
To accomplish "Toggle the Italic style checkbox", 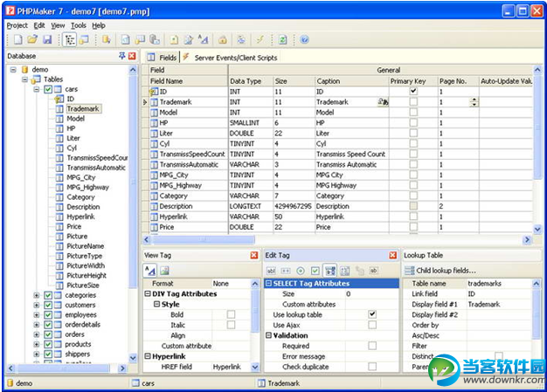I will [231, 325].
